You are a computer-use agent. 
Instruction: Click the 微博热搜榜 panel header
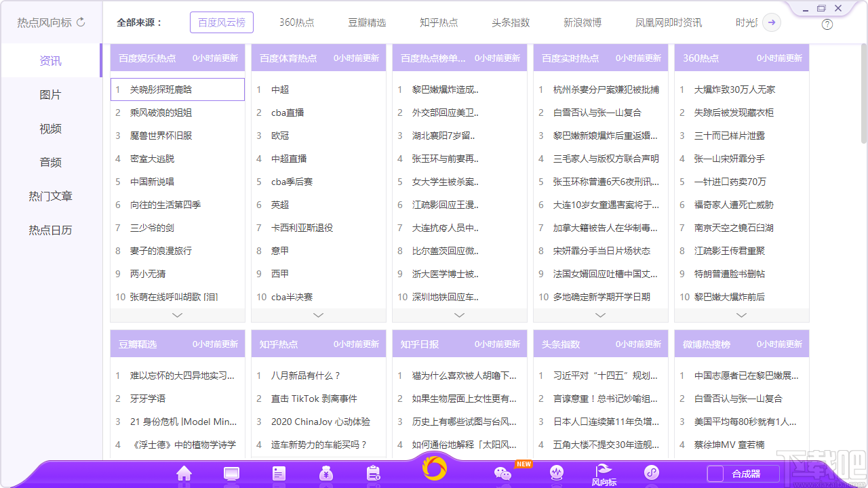point(742,344)
